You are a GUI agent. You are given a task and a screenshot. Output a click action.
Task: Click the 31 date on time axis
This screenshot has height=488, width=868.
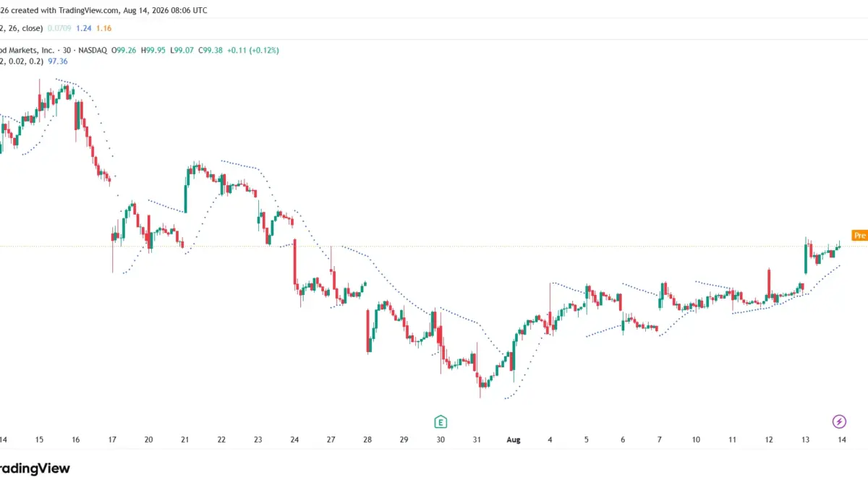pyautogui.click(x=477, y=440)
